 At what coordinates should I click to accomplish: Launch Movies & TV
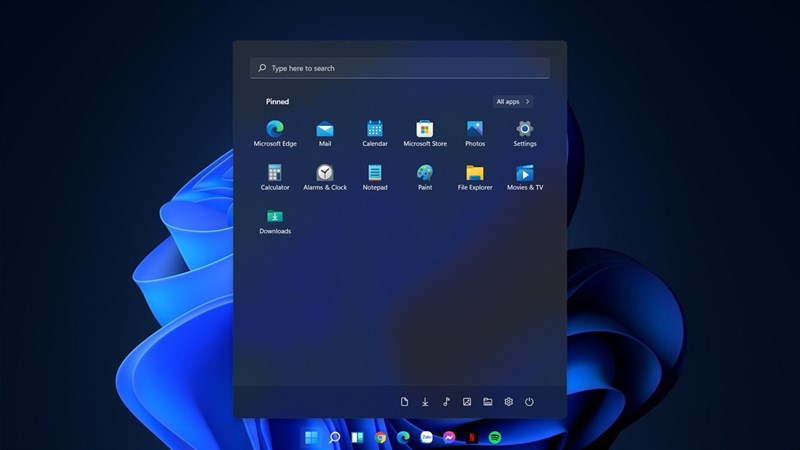(525, 177)
